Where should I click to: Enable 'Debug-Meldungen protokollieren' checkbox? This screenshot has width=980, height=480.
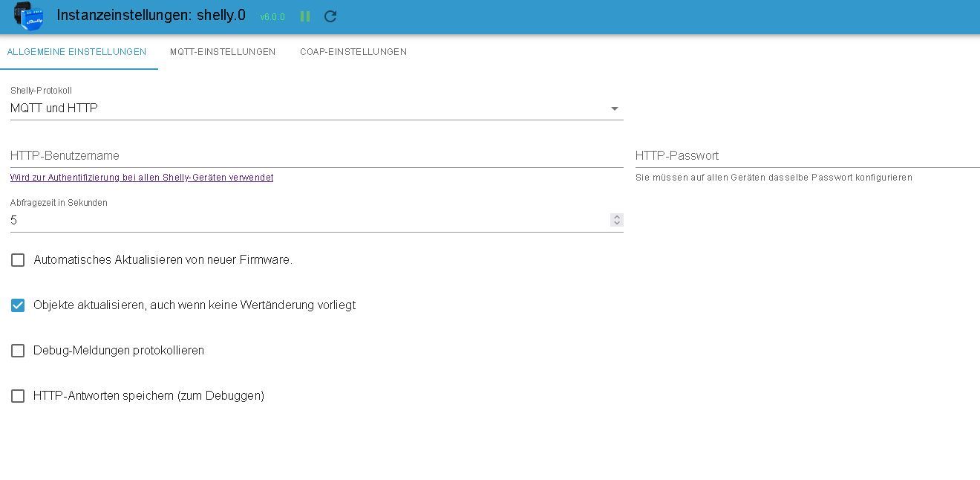pyautogui.click(x=18, y=351)
